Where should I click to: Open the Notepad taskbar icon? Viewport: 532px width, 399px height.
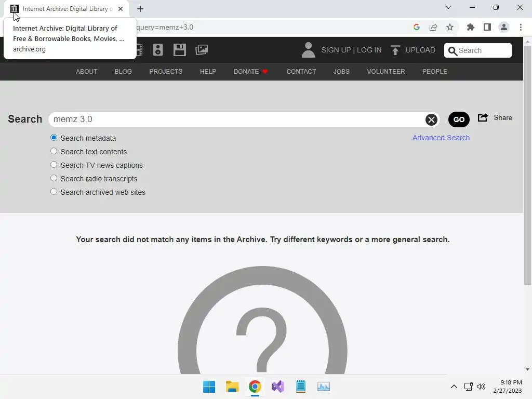(301, 387)
